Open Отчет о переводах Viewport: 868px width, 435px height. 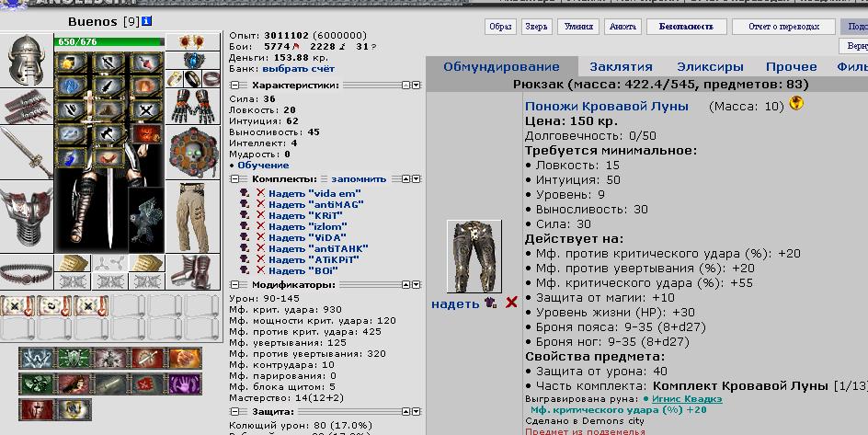click(783, 27)
